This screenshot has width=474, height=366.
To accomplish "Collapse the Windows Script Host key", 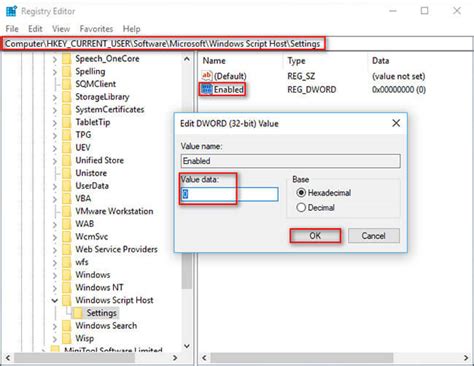I will point(55,300).
